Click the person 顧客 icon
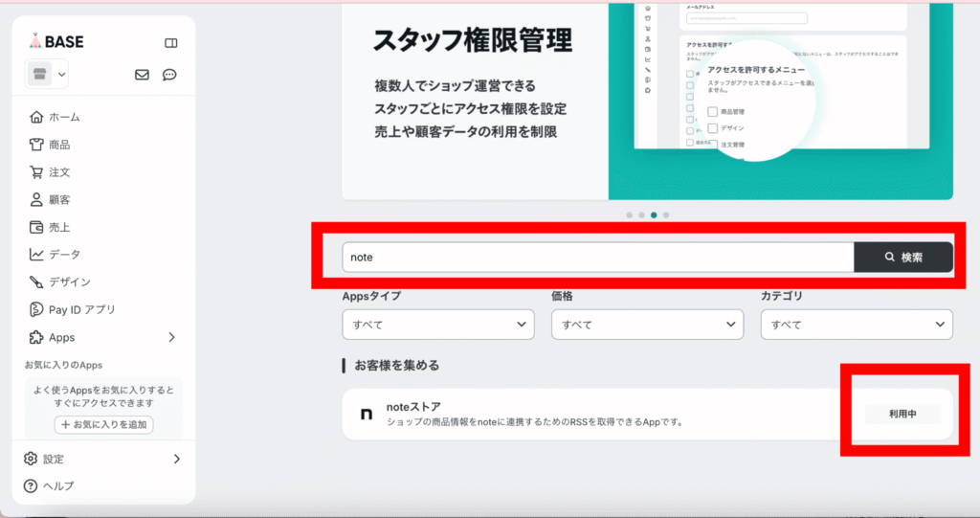 coord(36,199)
